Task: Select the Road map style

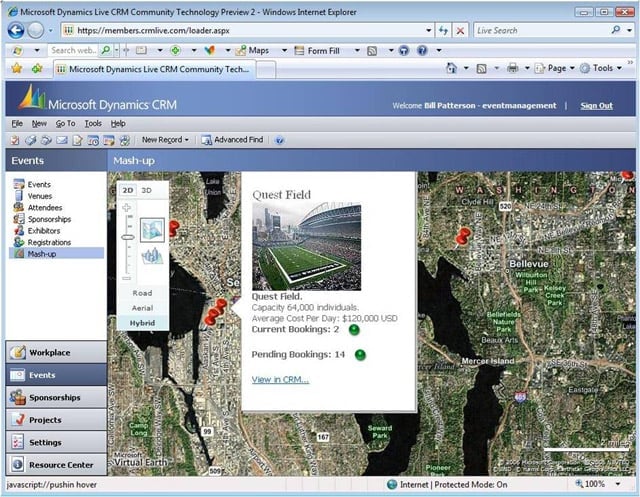Action: [142, 293]
